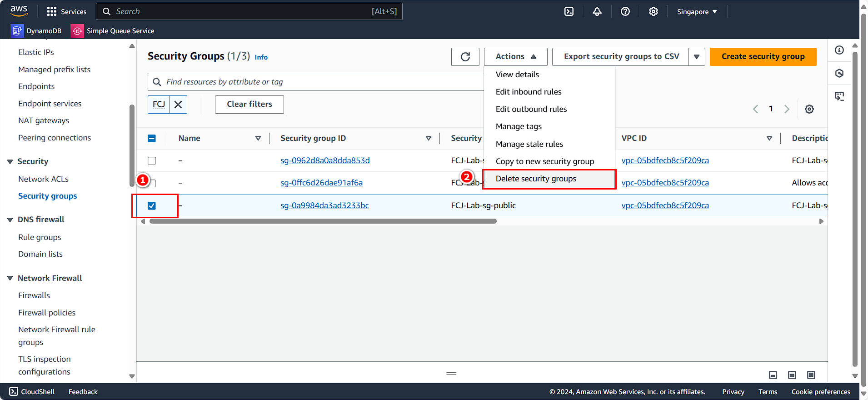The width and height of the screenshot is (868, 400).
Task: Collapse the Security sidebar section
Action: coord(10,162)
